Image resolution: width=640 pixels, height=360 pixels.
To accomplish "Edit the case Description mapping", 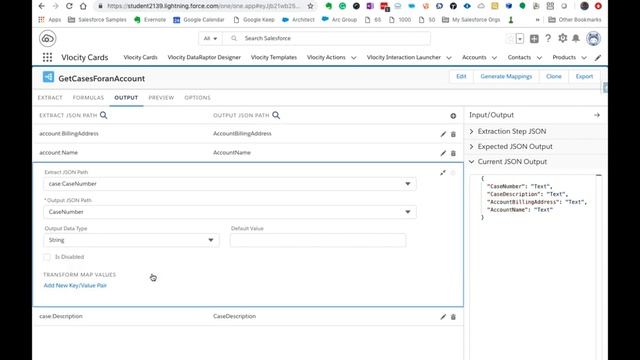I will [x=443, y=317].
